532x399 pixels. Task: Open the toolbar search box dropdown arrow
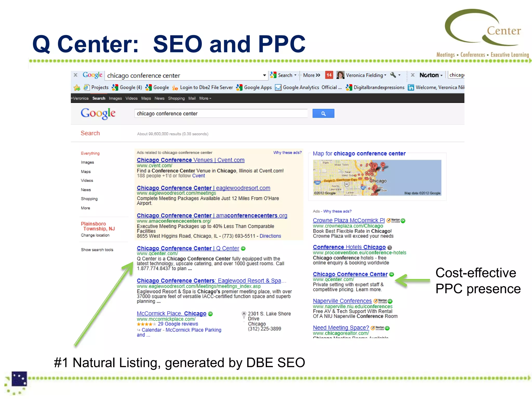[264, 75]
